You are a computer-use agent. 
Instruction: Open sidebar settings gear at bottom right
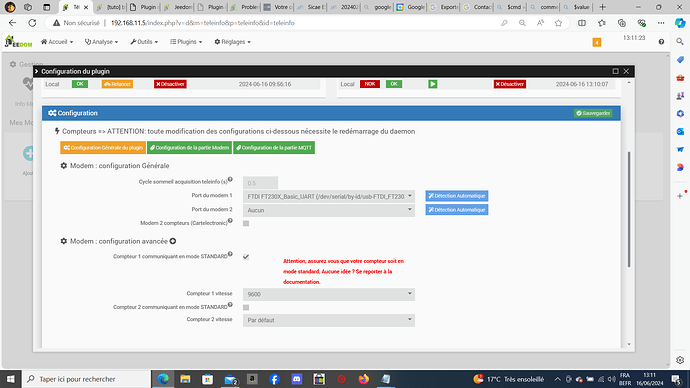point(680,360)
